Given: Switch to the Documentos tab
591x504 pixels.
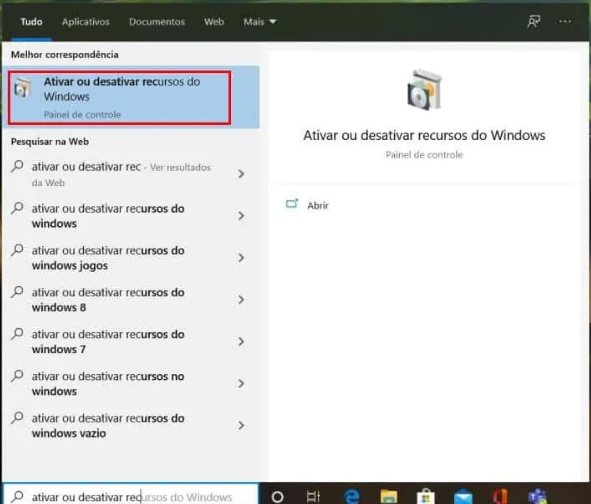Looking at the screenshot, I should click(157, 22).
